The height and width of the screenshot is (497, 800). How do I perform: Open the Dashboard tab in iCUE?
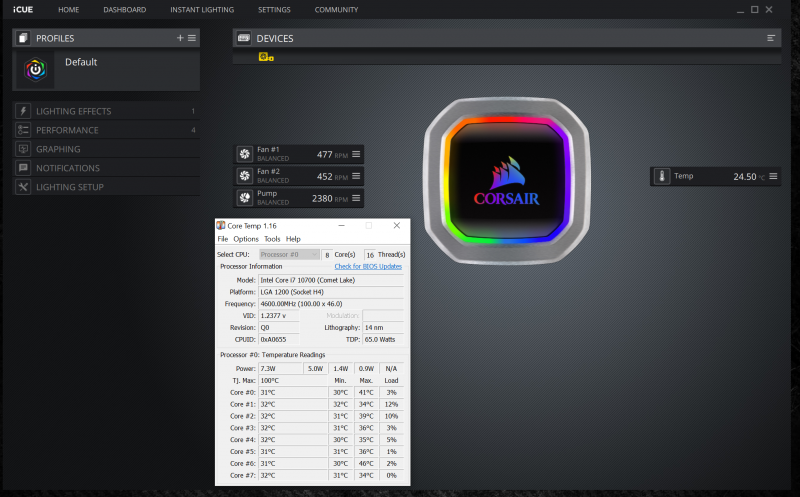(x=124, y=9)
